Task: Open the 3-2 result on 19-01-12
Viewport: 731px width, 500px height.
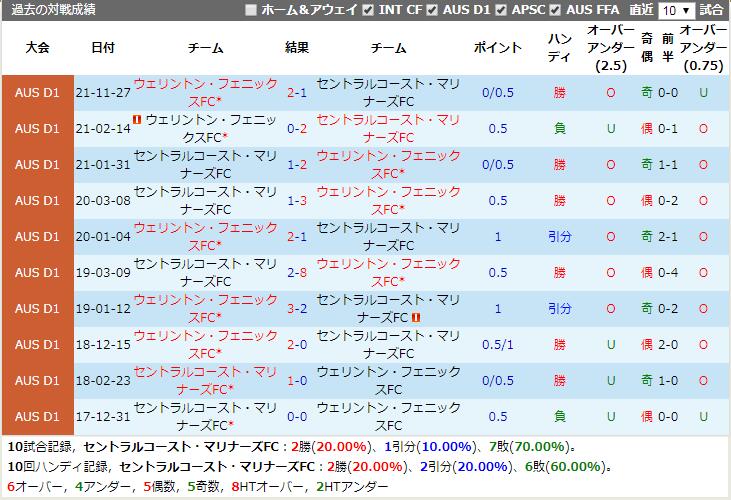Action: 297,308
